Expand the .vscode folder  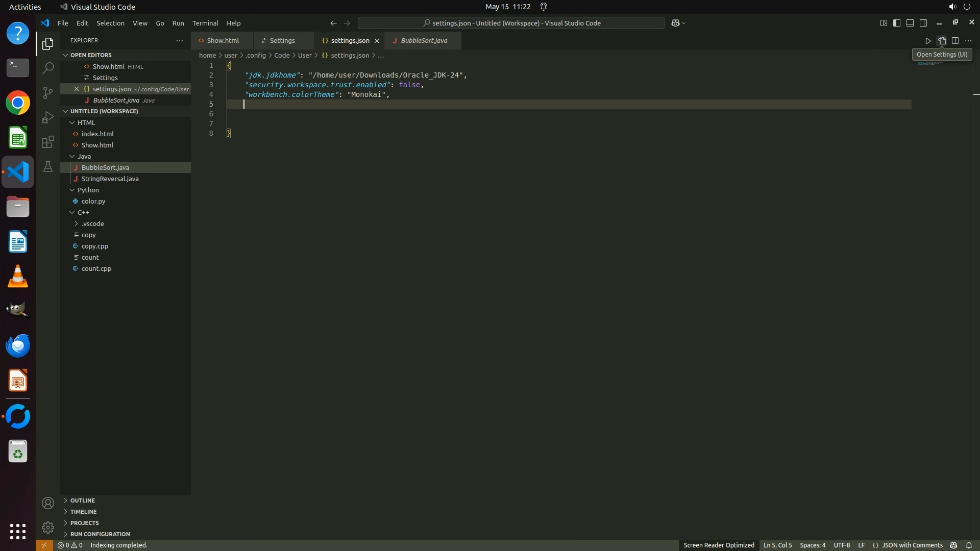[x=76, y=224]
